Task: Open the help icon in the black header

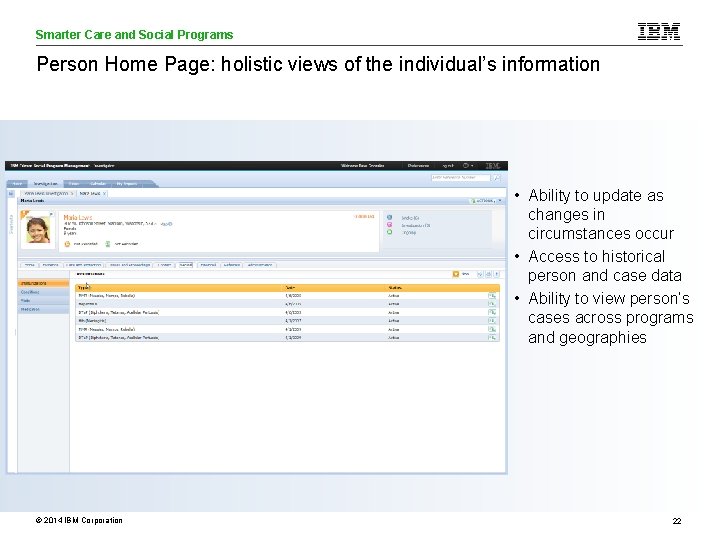Action: [465, 165]
